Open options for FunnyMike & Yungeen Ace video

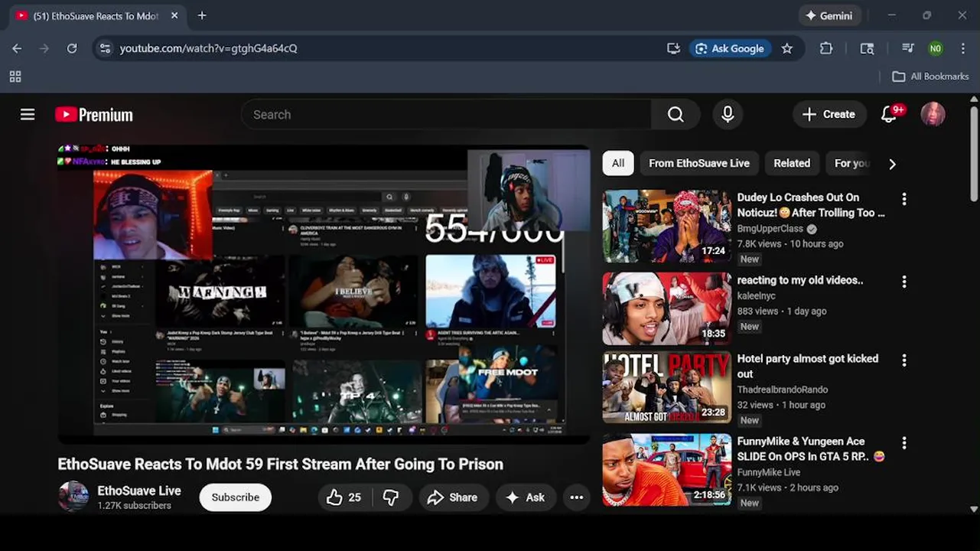pyautogui.click(x=904, y=443)
